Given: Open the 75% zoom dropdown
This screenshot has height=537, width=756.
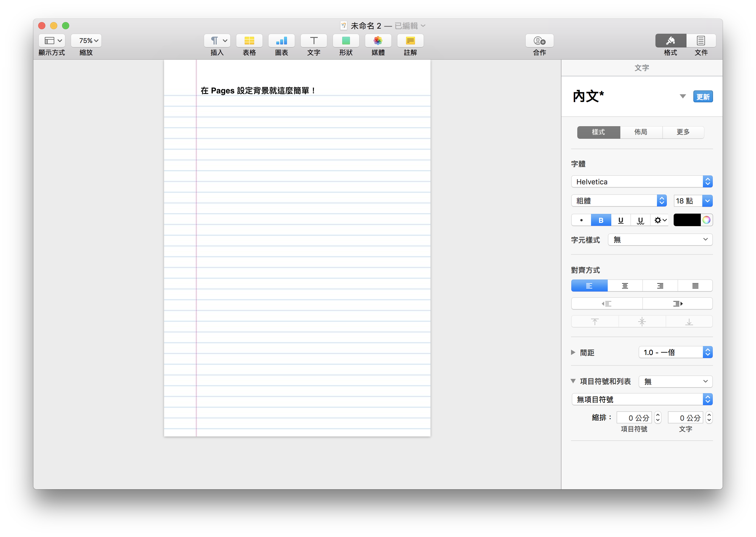Looking at the screenshot, I should [86, 41].
